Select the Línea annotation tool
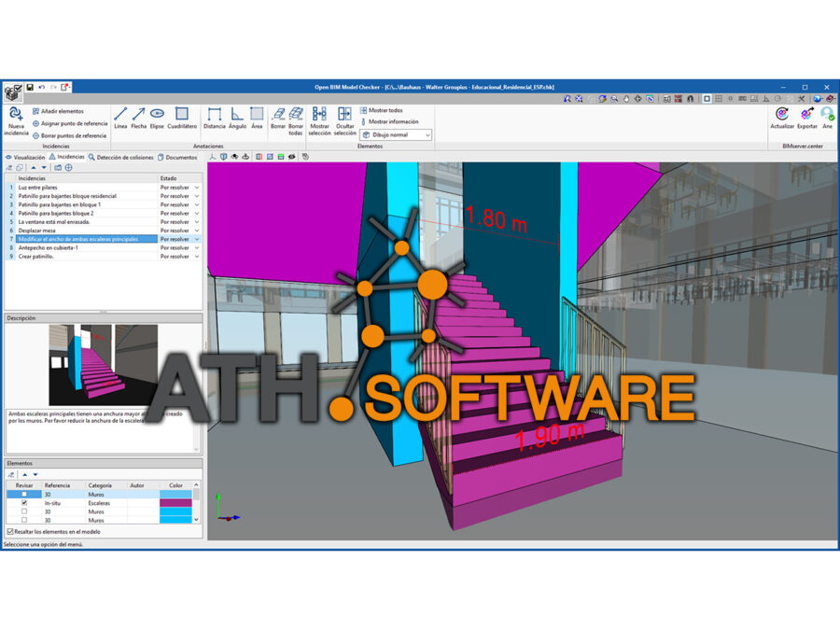 click(x=120, y=118)
